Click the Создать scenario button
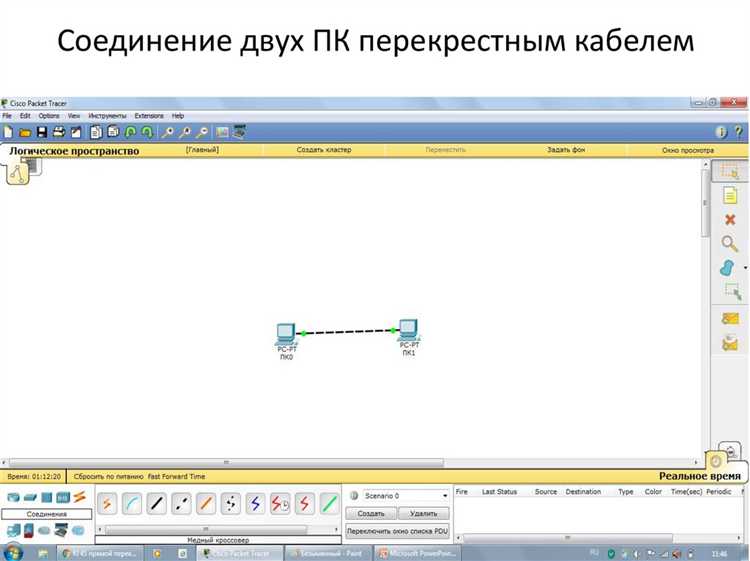 (371, 513)
